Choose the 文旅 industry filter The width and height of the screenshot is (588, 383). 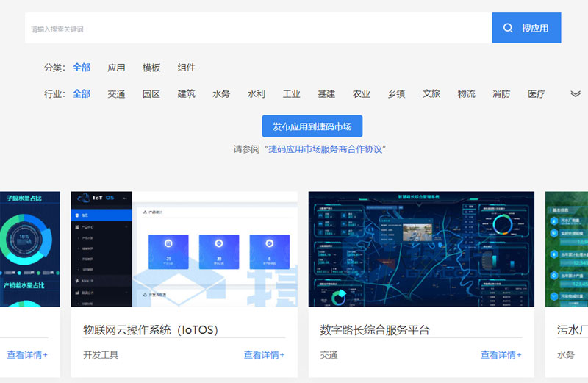tap(431, 94)
